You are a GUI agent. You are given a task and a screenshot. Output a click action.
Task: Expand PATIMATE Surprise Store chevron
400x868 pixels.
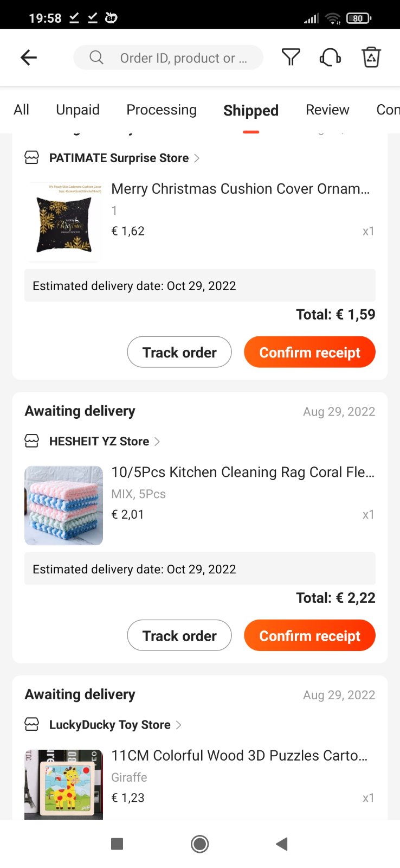point(197,158)
